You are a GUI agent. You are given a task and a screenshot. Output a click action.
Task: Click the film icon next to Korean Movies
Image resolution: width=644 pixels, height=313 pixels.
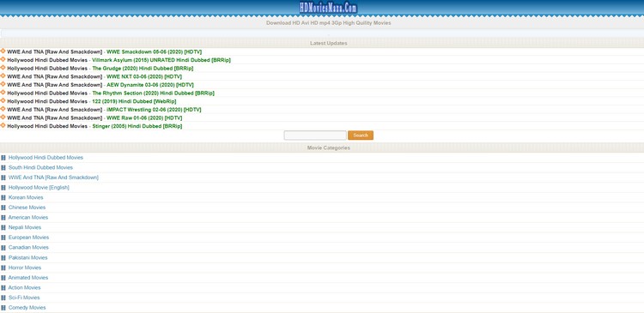point(3,198)
